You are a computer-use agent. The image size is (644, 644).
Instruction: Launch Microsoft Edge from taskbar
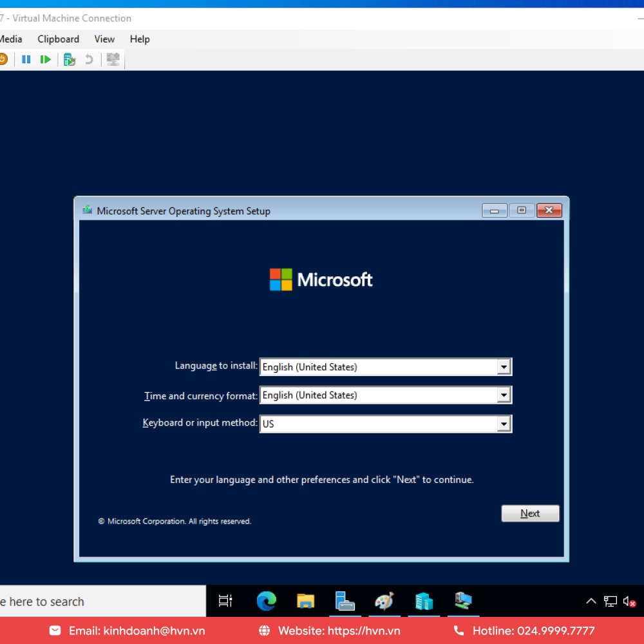266,601
